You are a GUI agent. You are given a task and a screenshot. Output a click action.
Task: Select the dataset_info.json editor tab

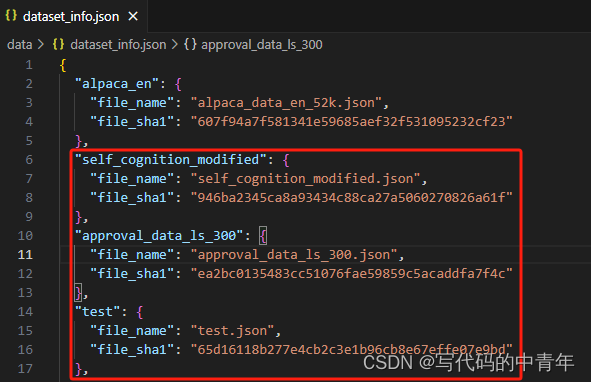(73, 16)
